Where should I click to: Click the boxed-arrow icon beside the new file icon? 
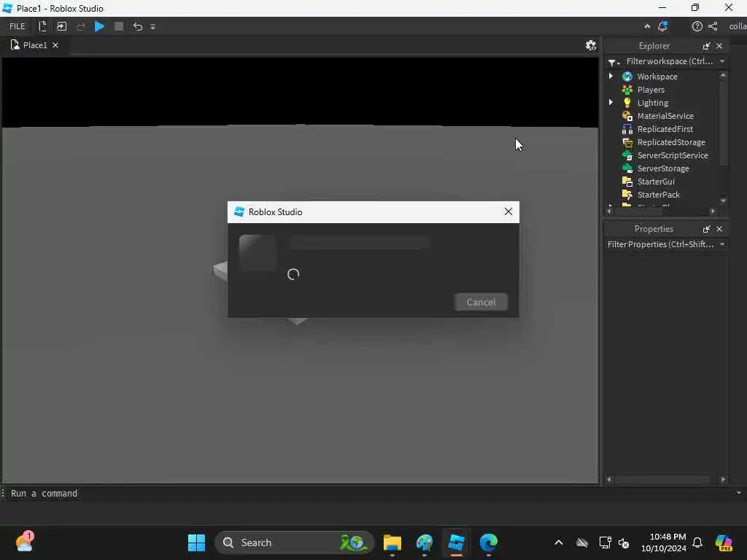tap(61, 26)
